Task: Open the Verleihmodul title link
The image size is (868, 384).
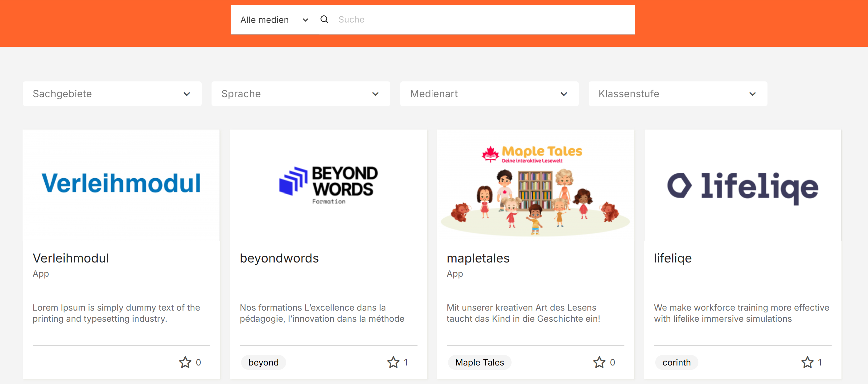Action: 70,258
